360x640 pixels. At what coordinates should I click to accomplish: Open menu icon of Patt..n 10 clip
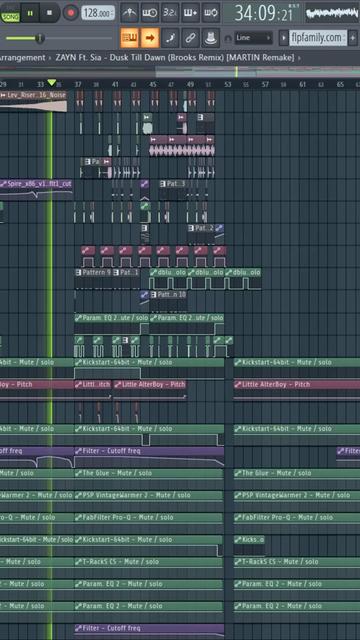(153, 294)
